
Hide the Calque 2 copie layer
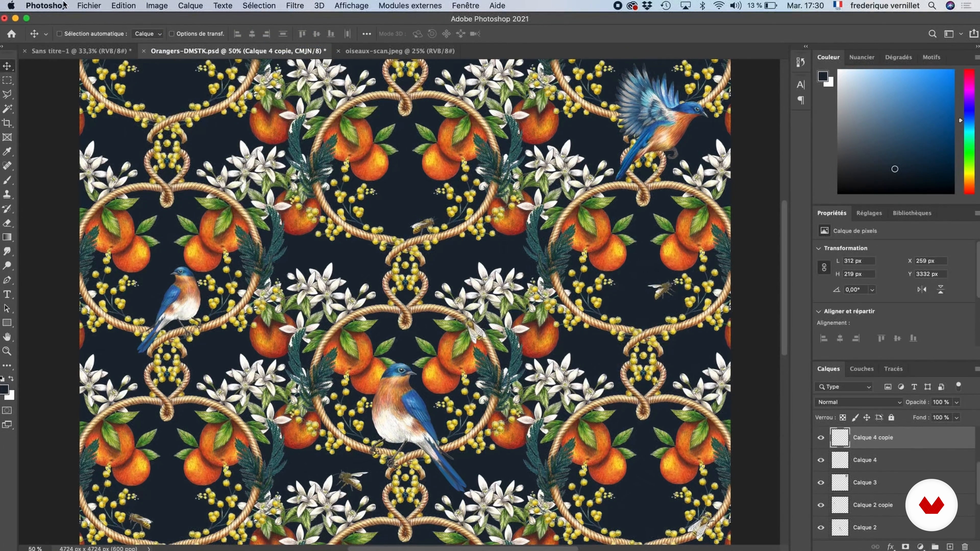[x=821, y=505]
